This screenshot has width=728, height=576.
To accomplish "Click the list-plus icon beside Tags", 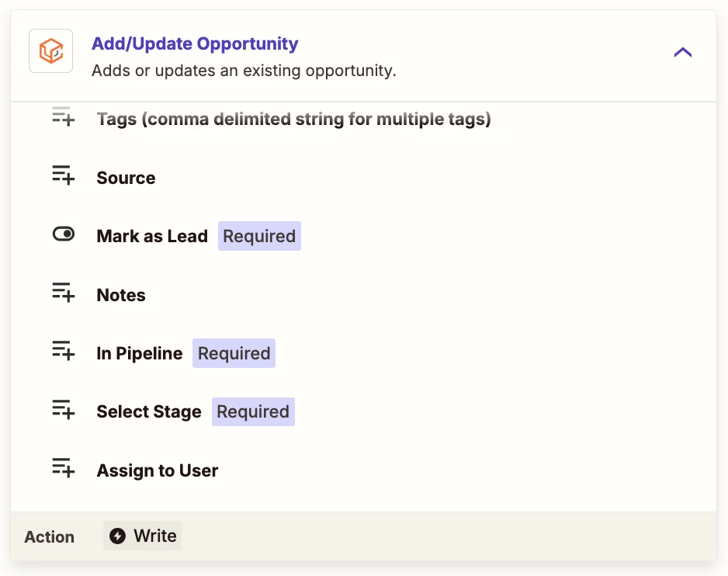I will 63,116.
